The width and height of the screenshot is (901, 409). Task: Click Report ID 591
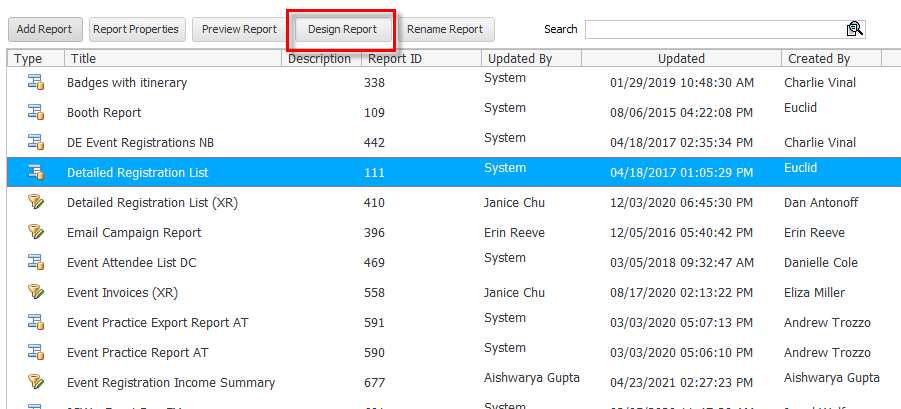[x=374, y=322]
